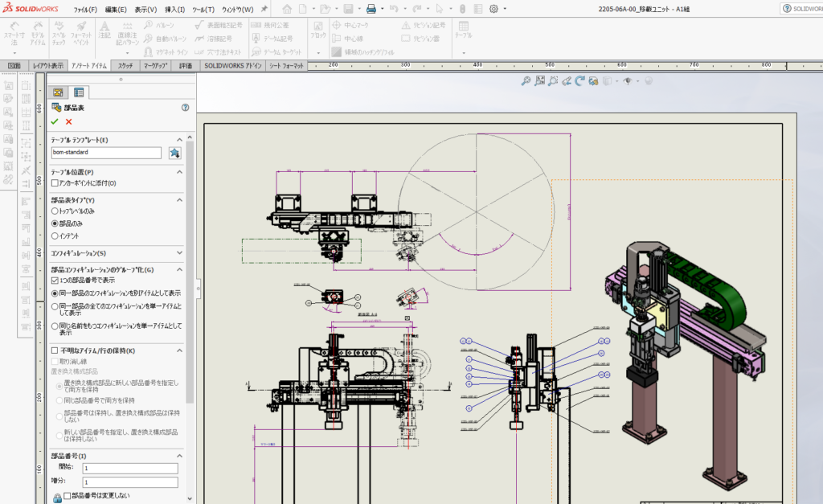Click the print icon in top toolbar
Screen dimensions: 823x504
[371, 9]
